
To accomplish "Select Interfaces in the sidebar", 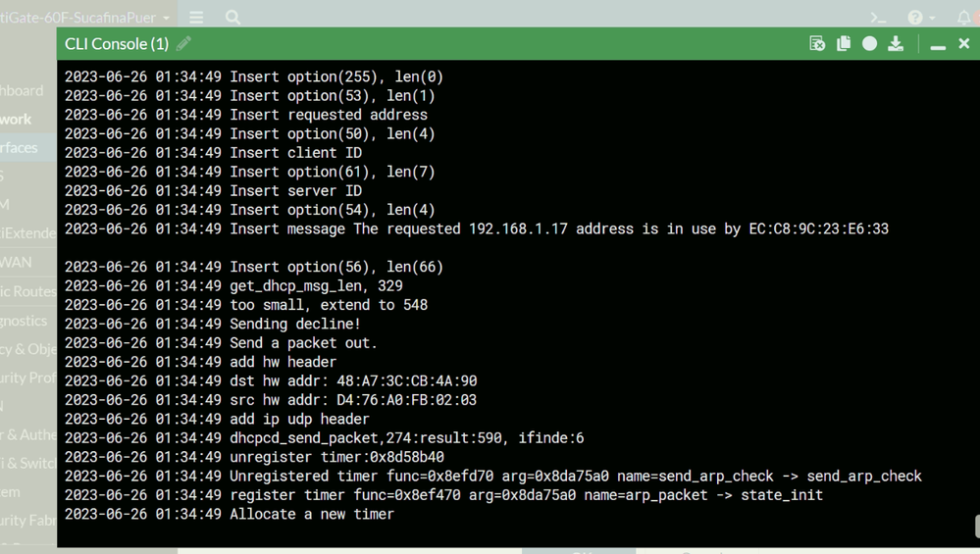I will pyautogui.click(x=20, y=147).
